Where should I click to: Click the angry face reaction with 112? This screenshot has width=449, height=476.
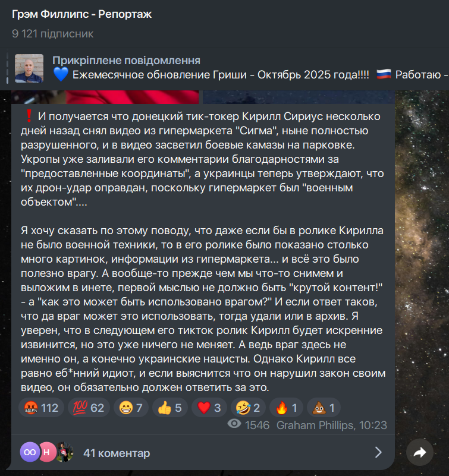41,408
